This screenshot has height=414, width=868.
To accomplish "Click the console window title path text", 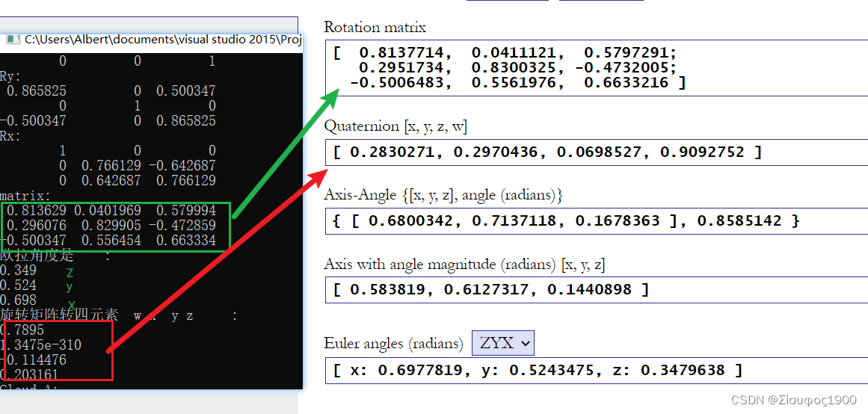I will pos(162,40).
